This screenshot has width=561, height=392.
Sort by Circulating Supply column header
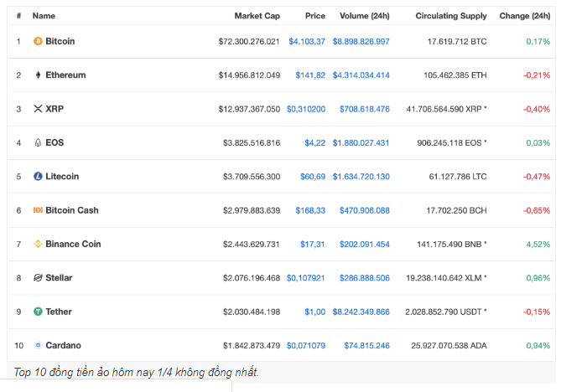(451, 16)
